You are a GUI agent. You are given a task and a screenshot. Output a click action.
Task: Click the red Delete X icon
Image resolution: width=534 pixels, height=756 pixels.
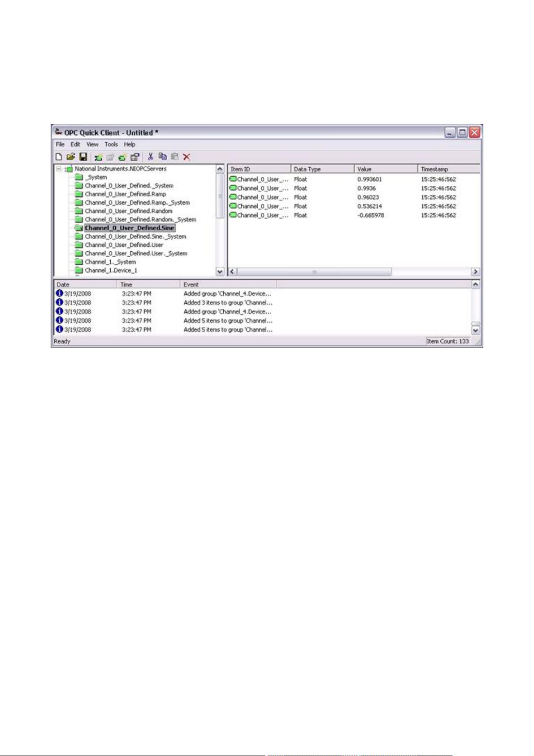pos(187,157)
